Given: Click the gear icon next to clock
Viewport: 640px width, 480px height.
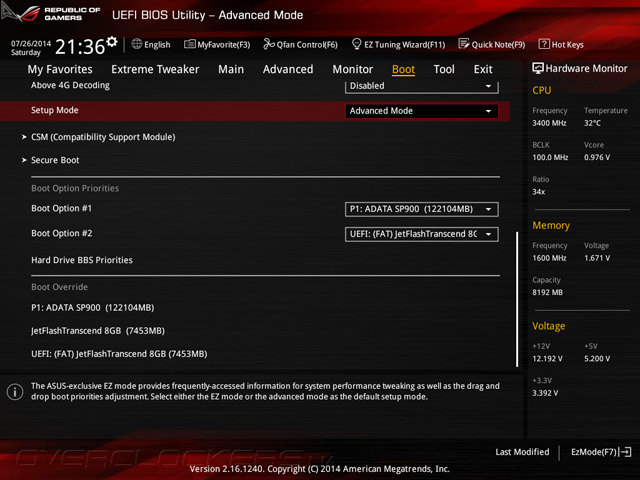Looking at the screenshot, I should (111, 41).
